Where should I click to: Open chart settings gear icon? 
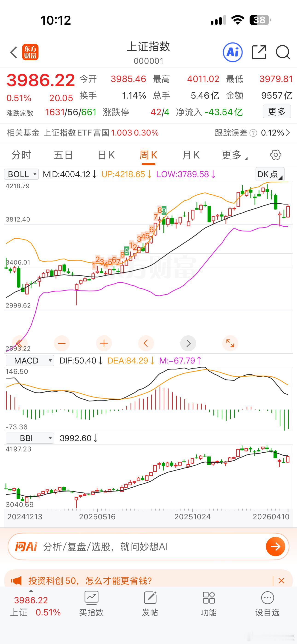(276, 155)
